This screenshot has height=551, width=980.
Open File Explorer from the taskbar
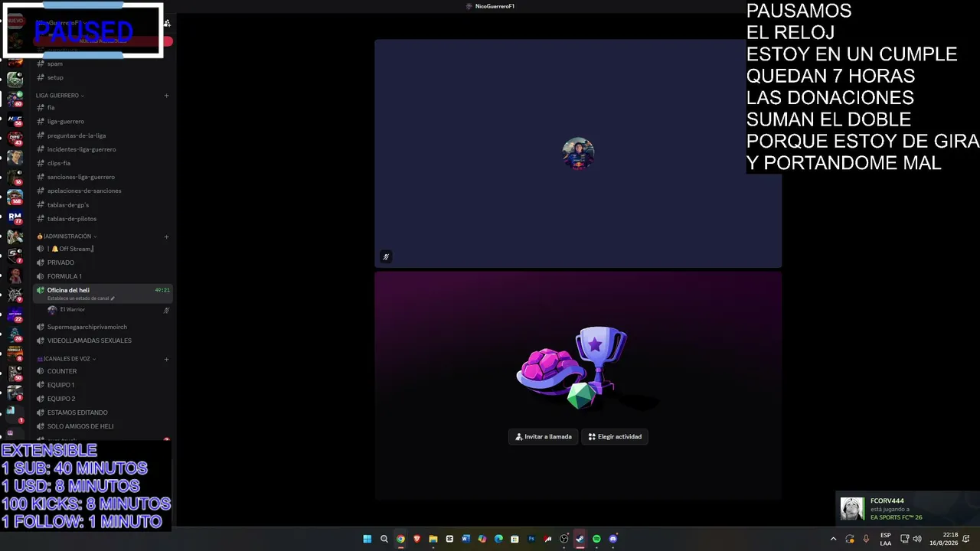coord(433,539)
